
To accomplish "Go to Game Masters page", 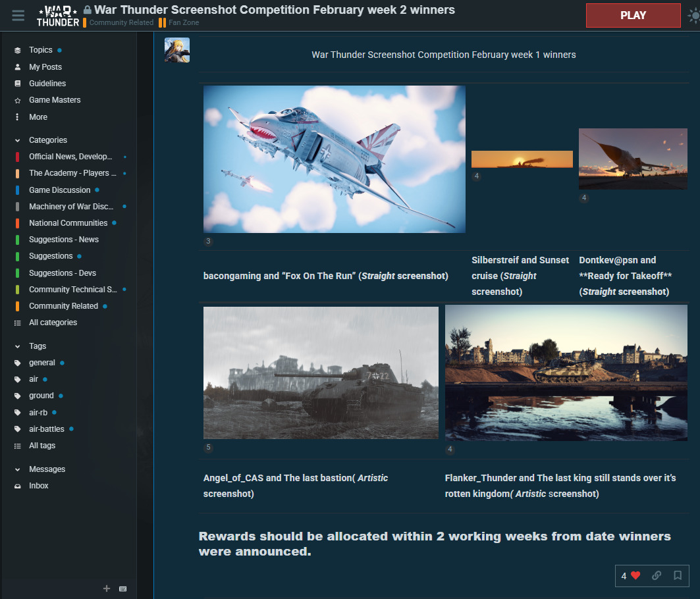I will point(55,100).
